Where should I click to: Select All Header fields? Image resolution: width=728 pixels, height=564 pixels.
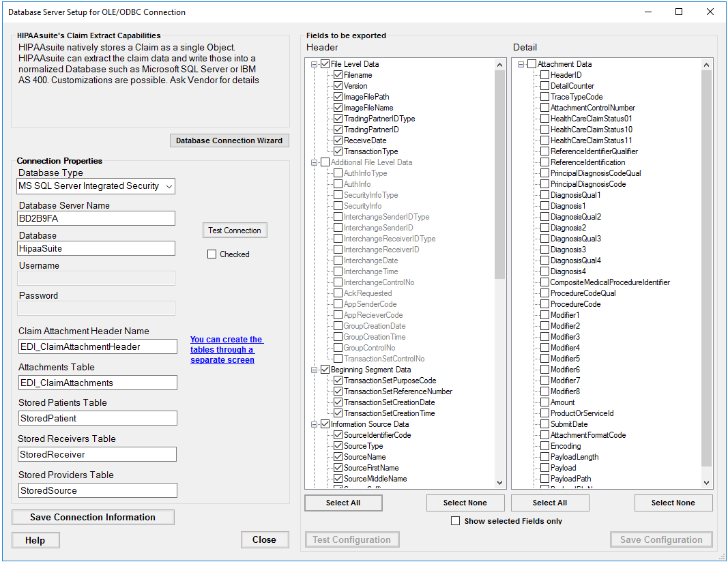tap(343, 502)
